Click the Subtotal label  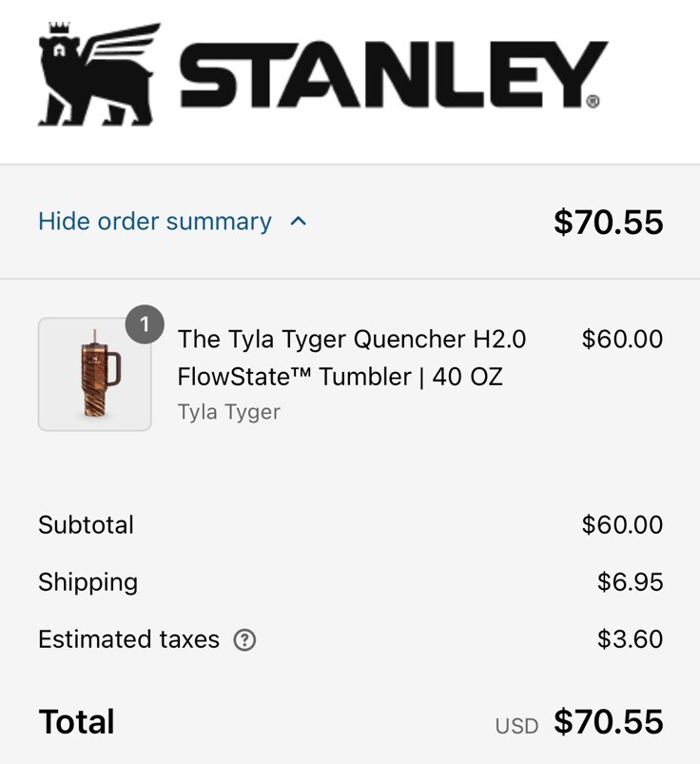click(86, 525)
